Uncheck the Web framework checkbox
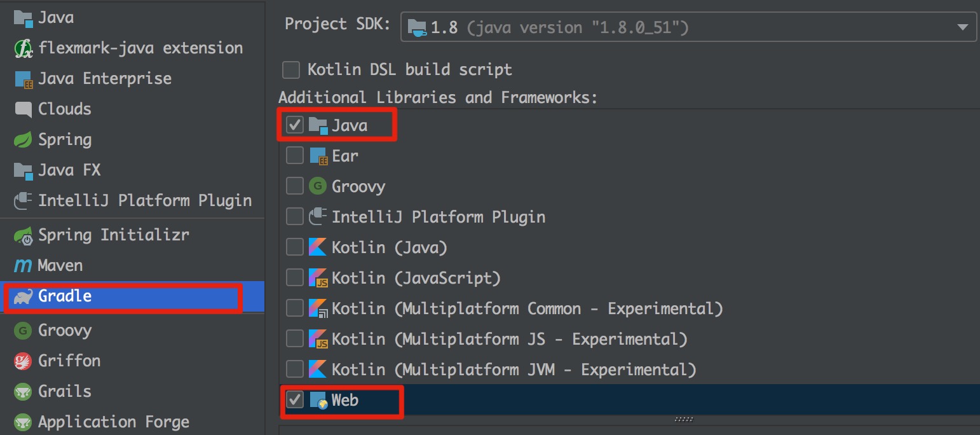 pyautogui.click(x=295, y=400)
